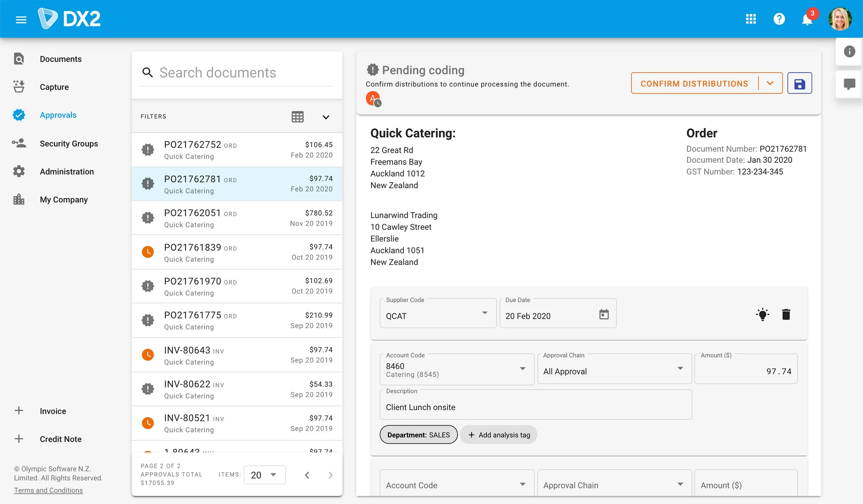Click the Confirm Distributions button

pyautogui.click(x=694, y=83)
